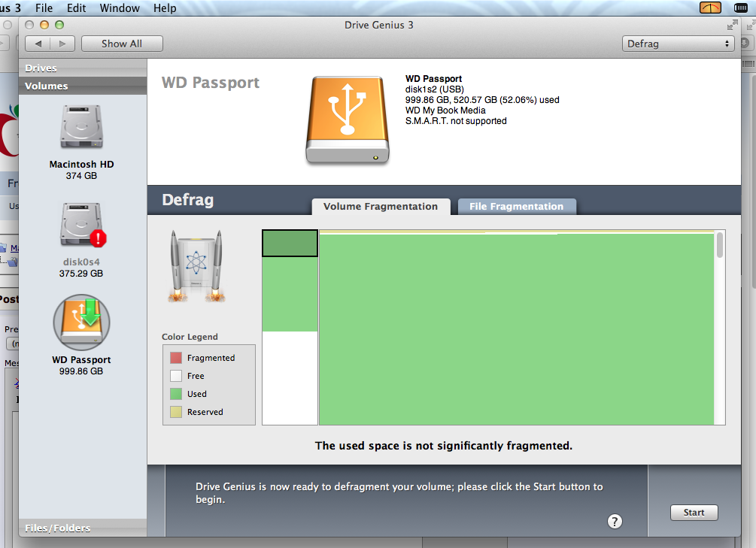Select the disk0s4 volume with warning badge
The width and height of the screenshot is (756, 548).
[83, 225]
